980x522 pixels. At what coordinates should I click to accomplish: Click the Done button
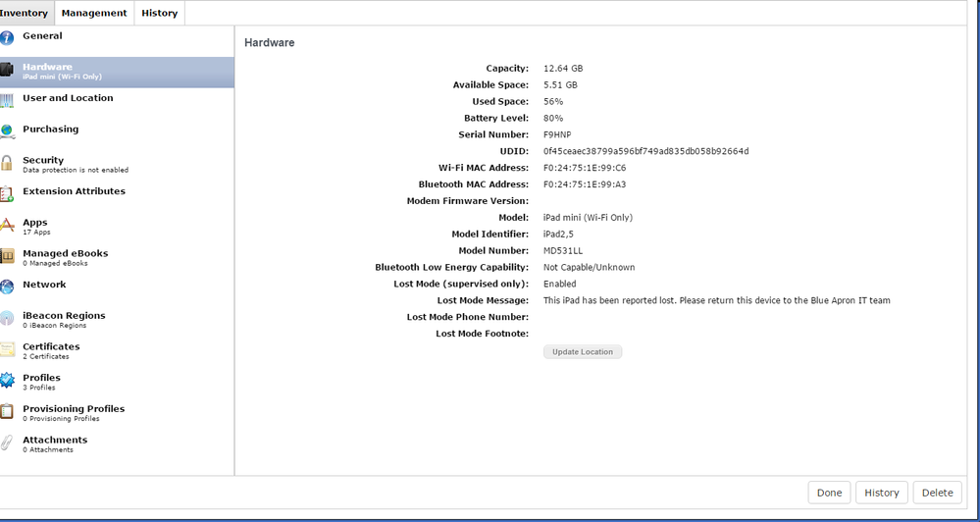pyautogui.click(x=829, y=493)
